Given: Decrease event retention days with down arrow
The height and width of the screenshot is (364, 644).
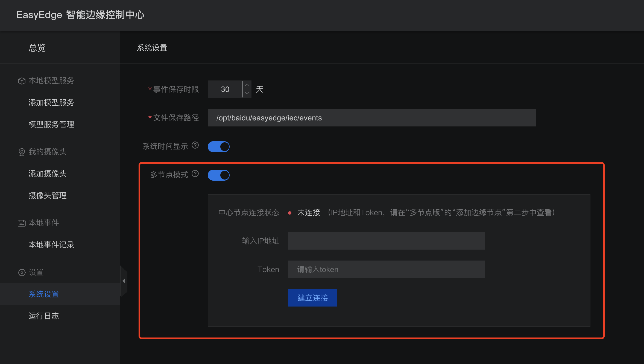Looking at the screenshot, I should [x=247, y=93].
